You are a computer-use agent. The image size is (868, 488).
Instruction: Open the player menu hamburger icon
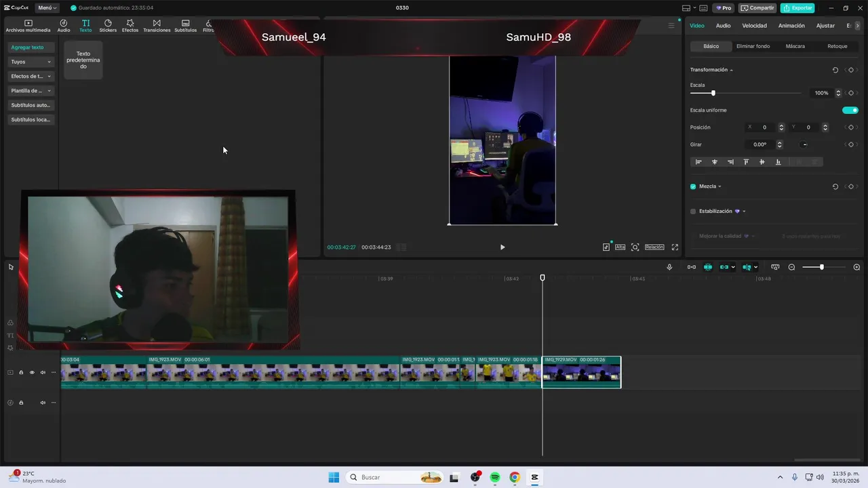click(x=671, y=26)
